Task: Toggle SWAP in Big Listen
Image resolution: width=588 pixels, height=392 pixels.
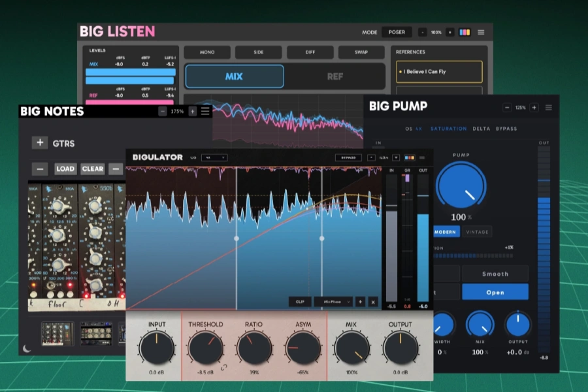Action: click(361, 52)
